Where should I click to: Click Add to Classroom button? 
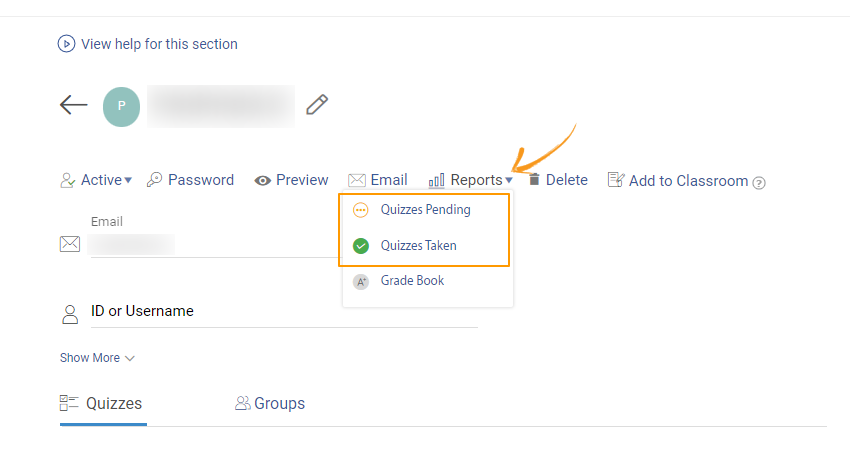pos(679,181)
